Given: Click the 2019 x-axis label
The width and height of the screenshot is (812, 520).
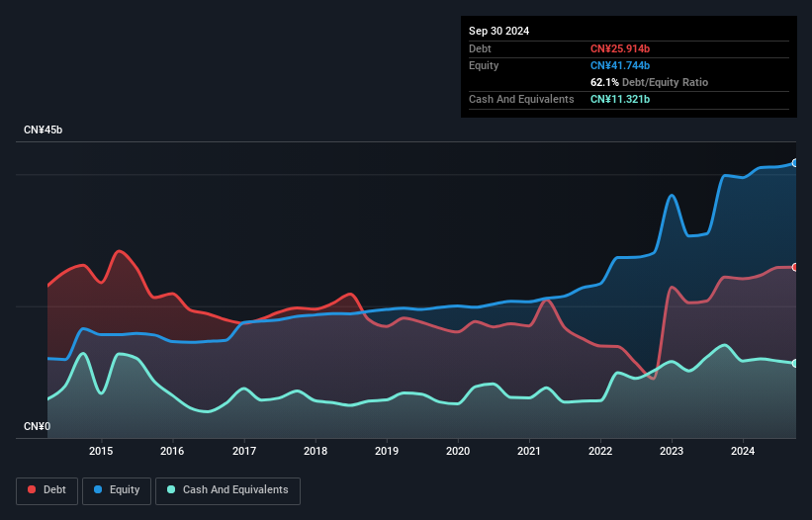Looking at the screenshot, I should tap(387, 451).
